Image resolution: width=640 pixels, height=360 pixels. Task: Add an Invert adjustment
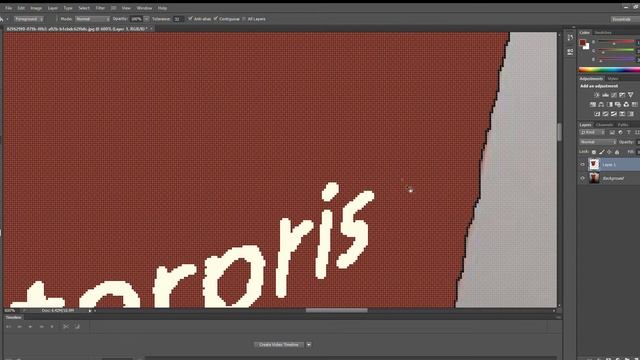(x=597, y=114)
